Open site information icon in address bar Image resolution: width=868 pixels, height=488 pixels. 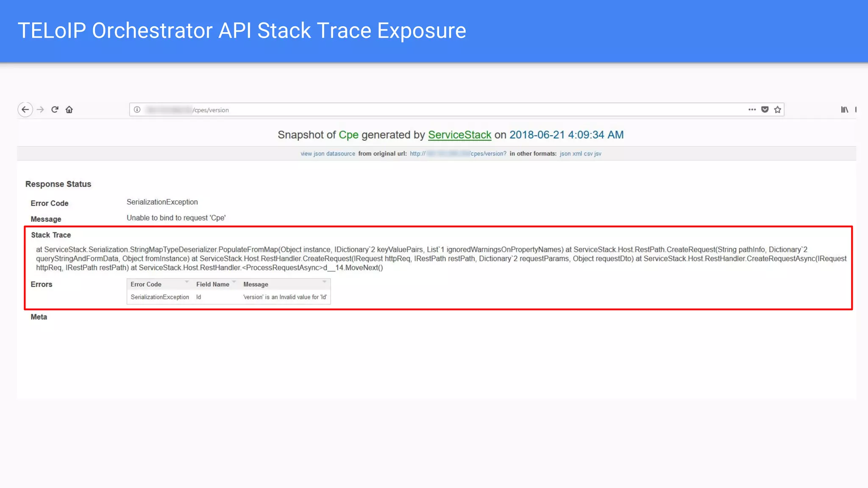(137, 110)
